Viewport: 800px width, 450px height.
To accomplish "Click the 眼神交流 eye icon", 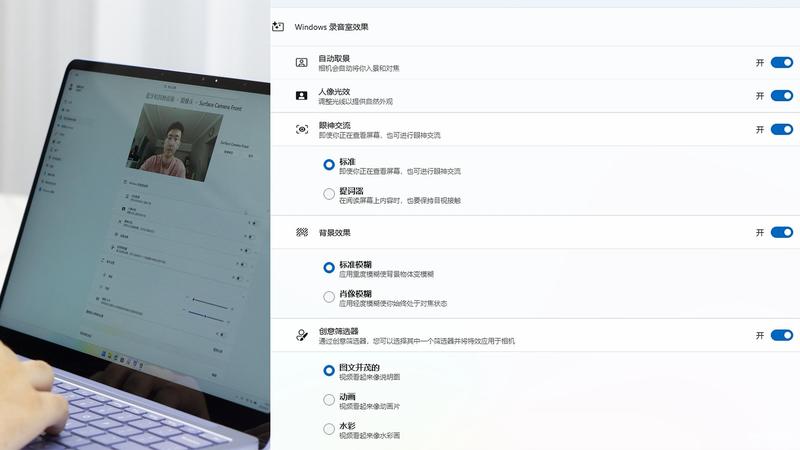I will 302,130.
